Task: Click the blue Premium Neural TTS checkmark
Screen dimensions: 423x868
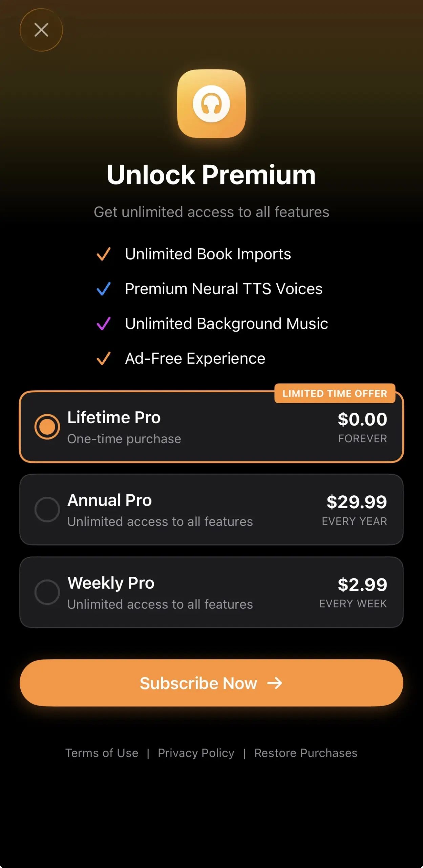Action: tap(104, 289)
